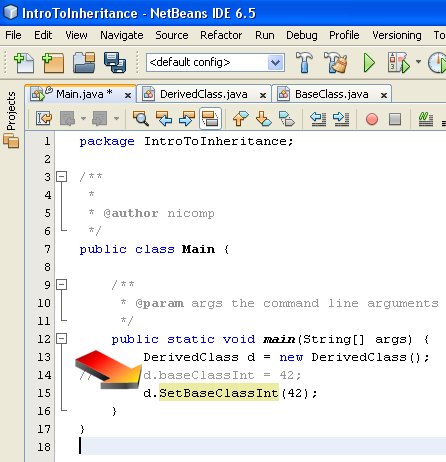Debug the main project via toolbar icon
Viewport: 446px width, 462px height.
point(398,62)
